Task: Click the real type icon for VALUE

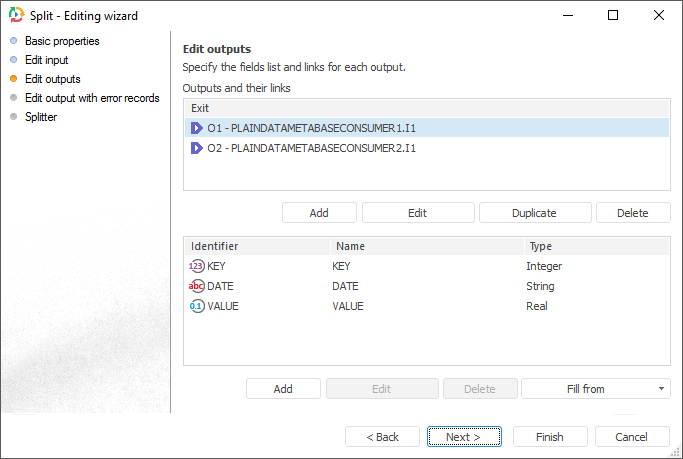Action: click(x=197, y=306)
